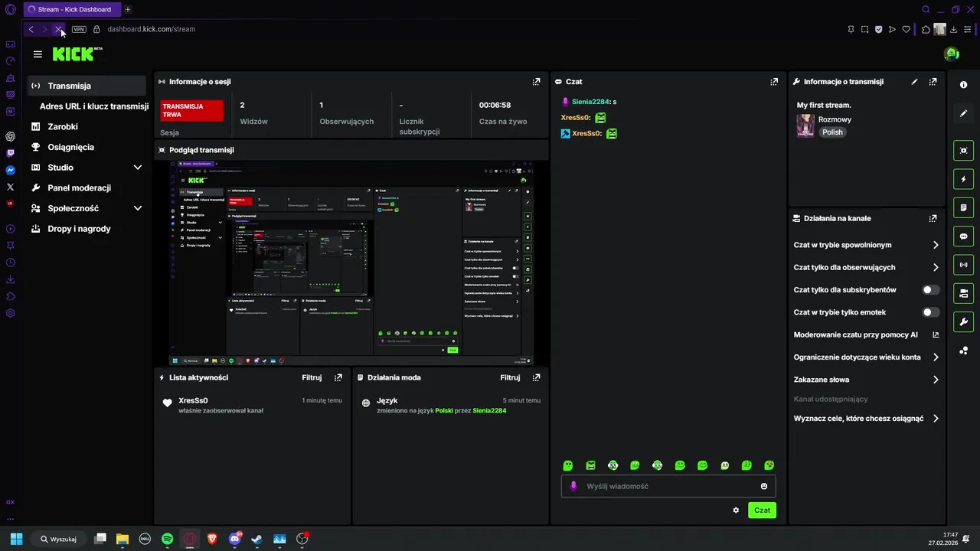The width and height of the screenshot is (980, 551).
Task: Edit stream info with the pencil in Informacje o transmisji
Action: pyautogui.click(x=914, y=82)
